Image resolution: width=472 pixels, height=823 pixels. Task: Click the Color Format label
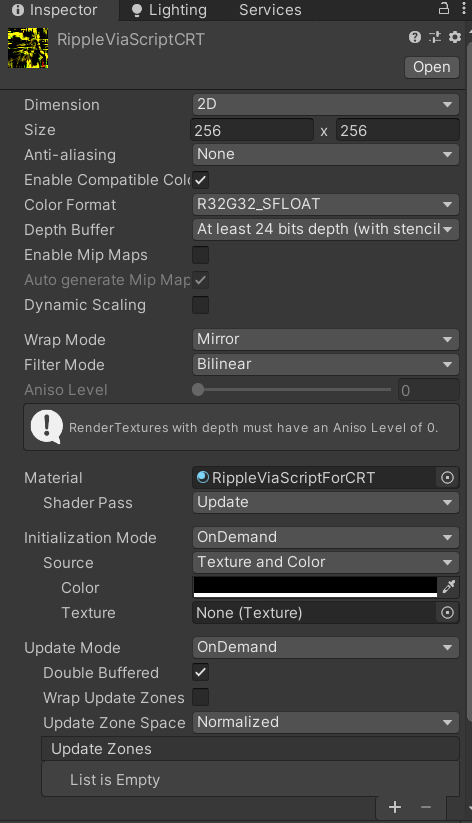70,205
